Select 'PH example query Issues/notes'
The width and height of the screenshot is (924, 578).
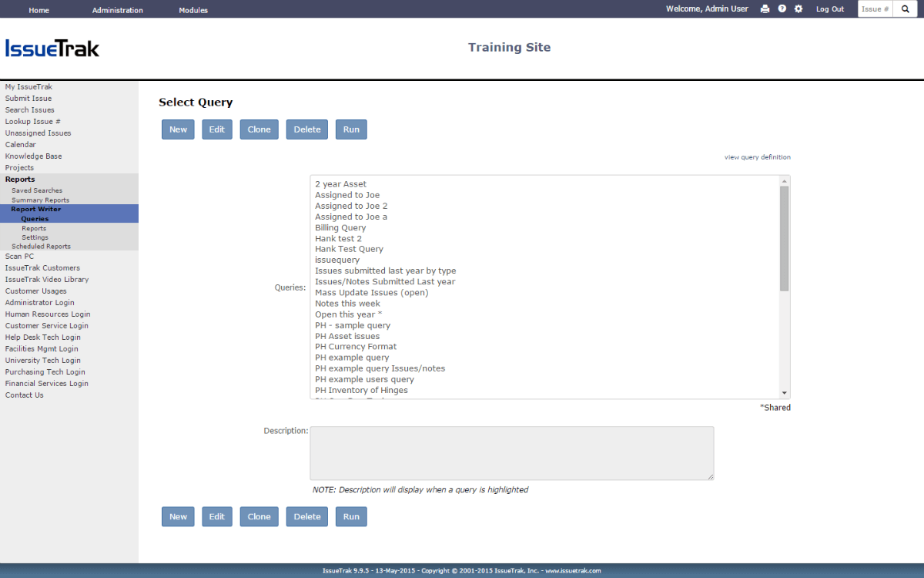[380, 368]
